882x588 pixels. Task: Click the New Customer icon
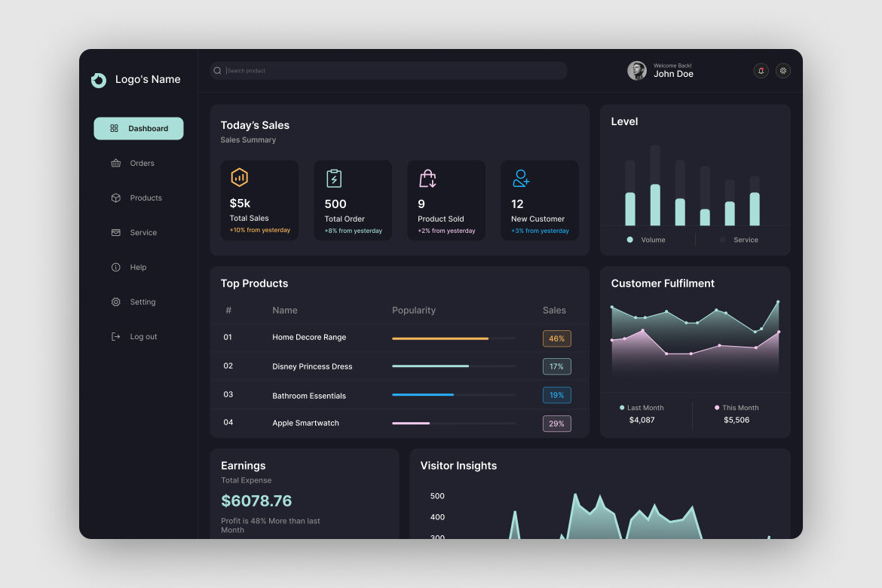[x=519, y=177]
